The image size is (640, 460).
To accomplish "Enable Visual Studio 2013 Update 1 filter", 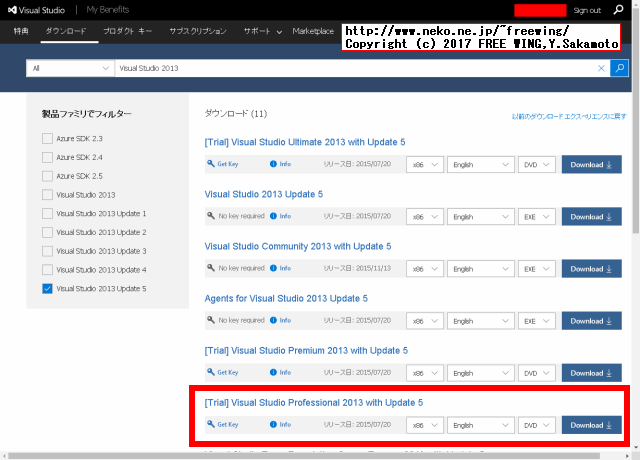I will point(47,213).
